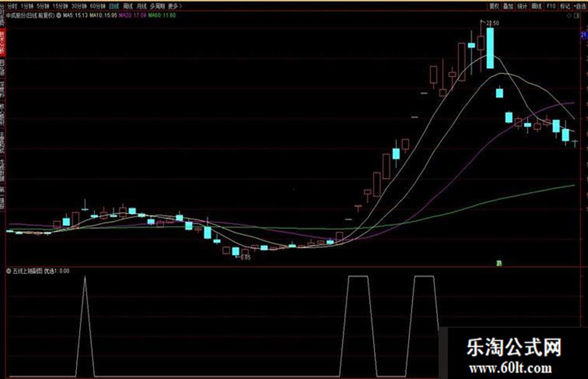588x379 pixels.
Task: Select the 15分钟 period tab
Action: point(60,6)
